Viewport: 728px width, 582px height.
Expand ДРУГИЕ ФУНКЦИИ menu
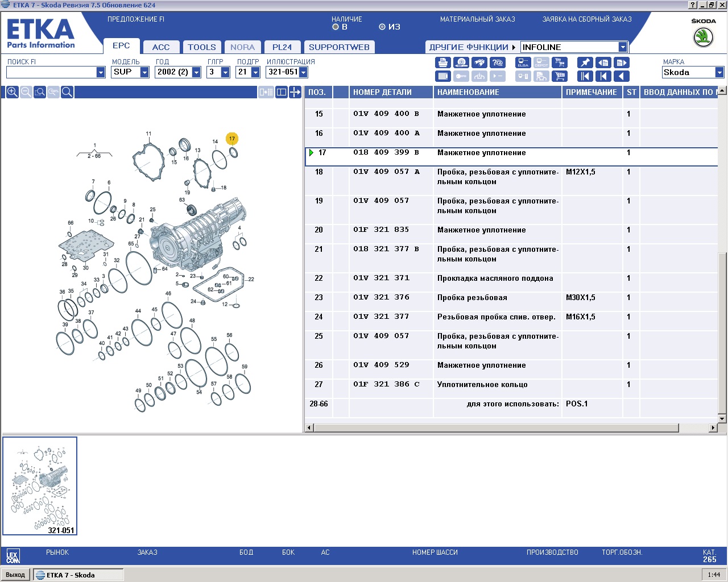click(x=472, y=47)
